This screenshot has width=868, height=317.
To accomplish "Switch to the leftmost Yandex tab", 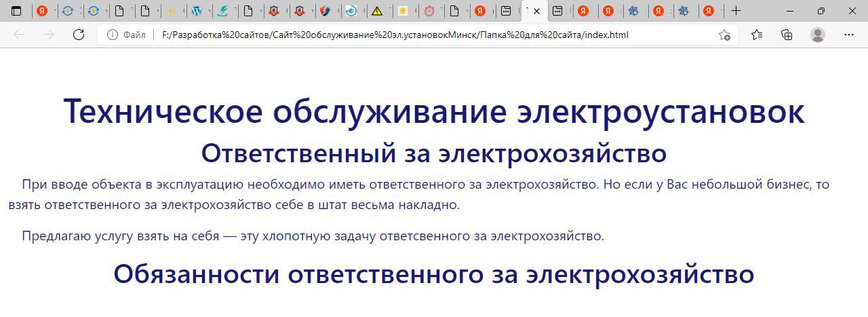I will 42,11.
